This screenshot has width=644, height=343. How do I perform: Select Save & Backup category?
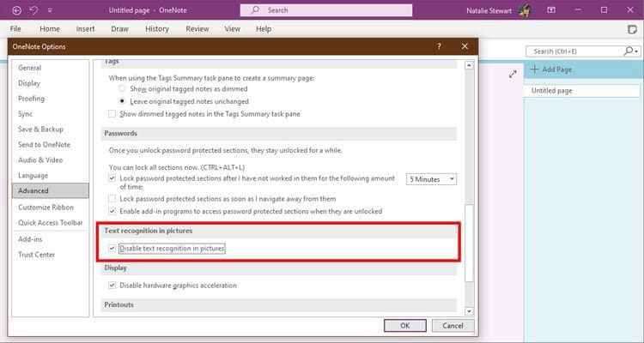(x=50, y=129)
